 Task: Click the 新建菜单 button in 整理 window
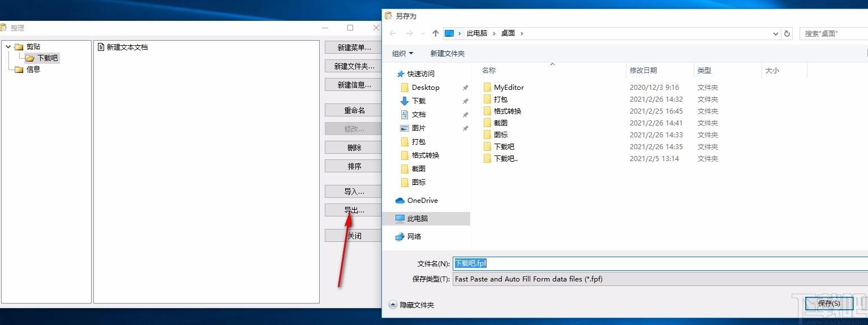tap(353, 47)
